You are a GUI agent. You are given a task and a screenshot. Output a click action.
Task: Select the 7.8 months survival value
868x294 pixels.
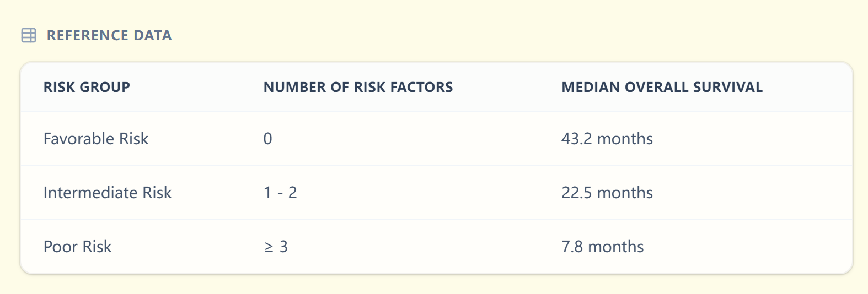pyautogui.click(x=602, y=247)
